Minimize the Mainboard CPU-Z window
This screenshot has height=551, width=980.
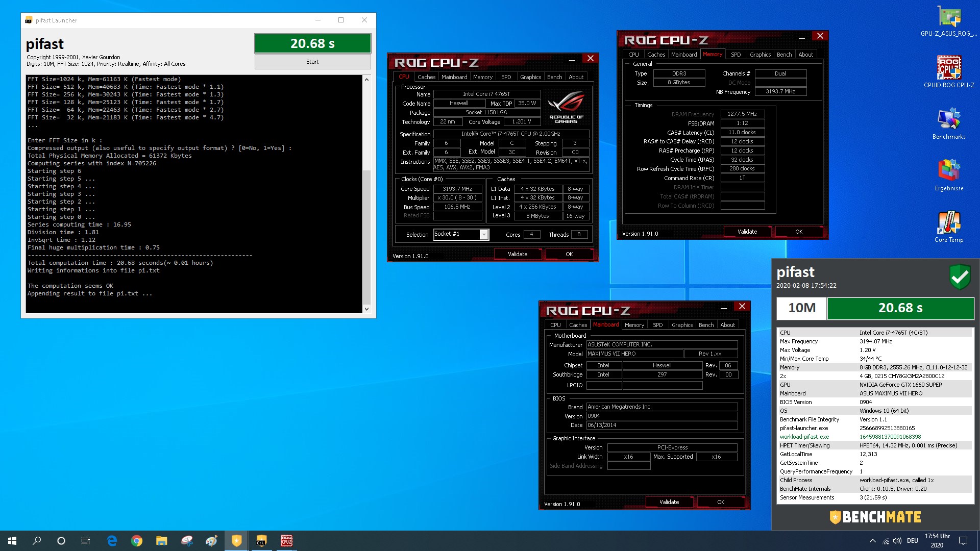pyautogui.click(x=723, y=308)
